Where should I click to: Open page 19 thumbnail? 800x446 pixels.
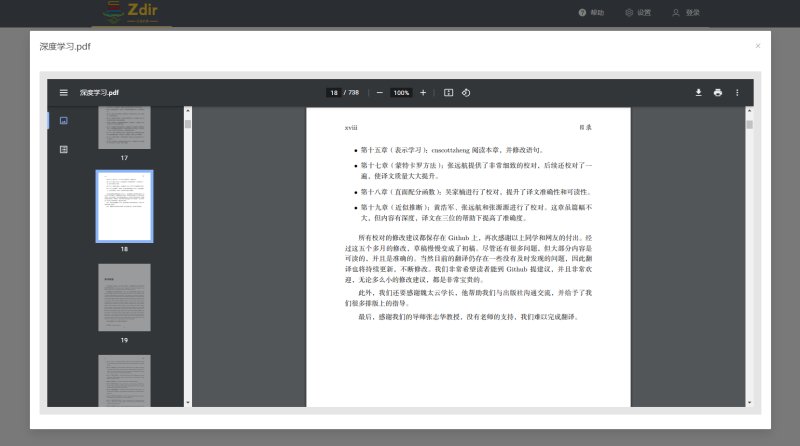point(124,298)
